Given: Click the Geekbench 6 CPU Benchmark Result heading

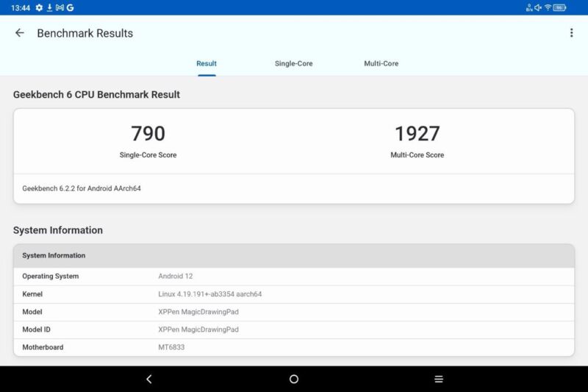Looking at the screenshot, I should click(x=96, y=95).
